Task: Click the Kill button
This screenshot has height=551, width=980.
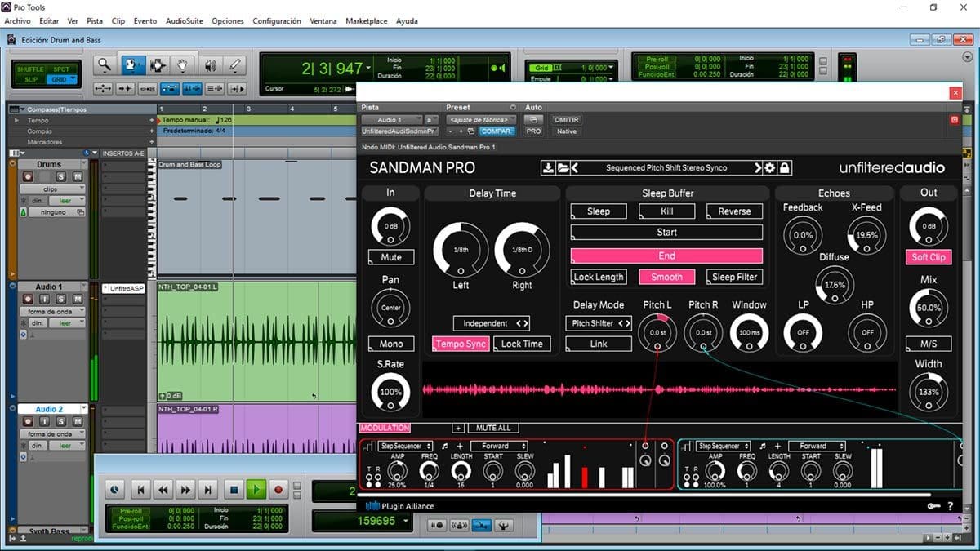Action: [x=666, y=211]
